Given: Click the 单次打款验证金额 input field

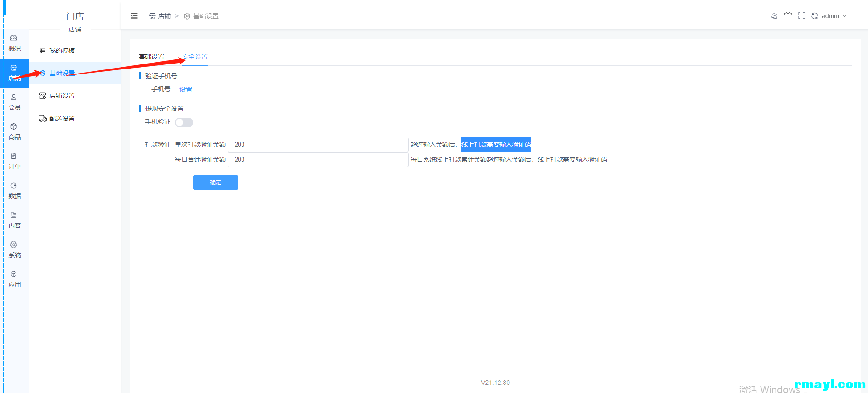Looking at the screenshot, I should (x=318, y=145).
